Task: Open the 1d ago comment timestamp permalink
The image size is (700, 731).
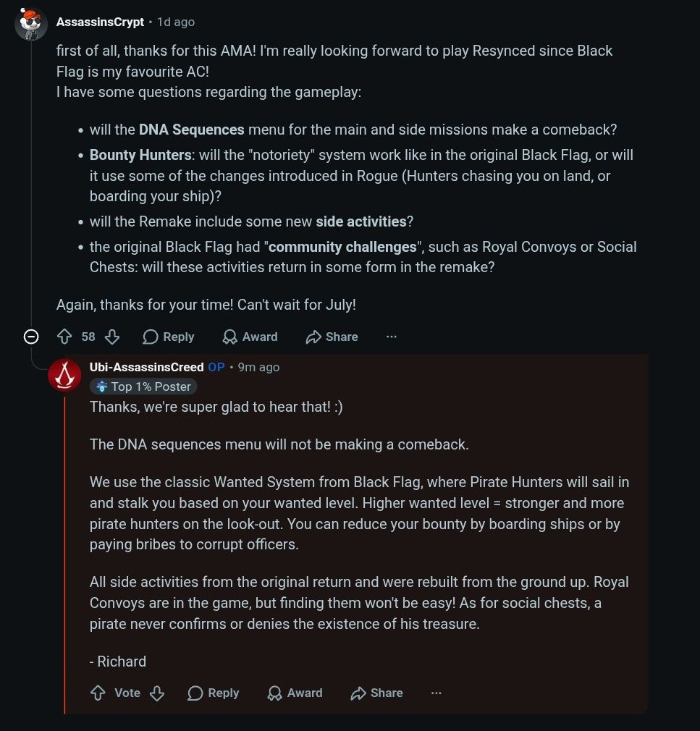Action: [x=176, y=22]
